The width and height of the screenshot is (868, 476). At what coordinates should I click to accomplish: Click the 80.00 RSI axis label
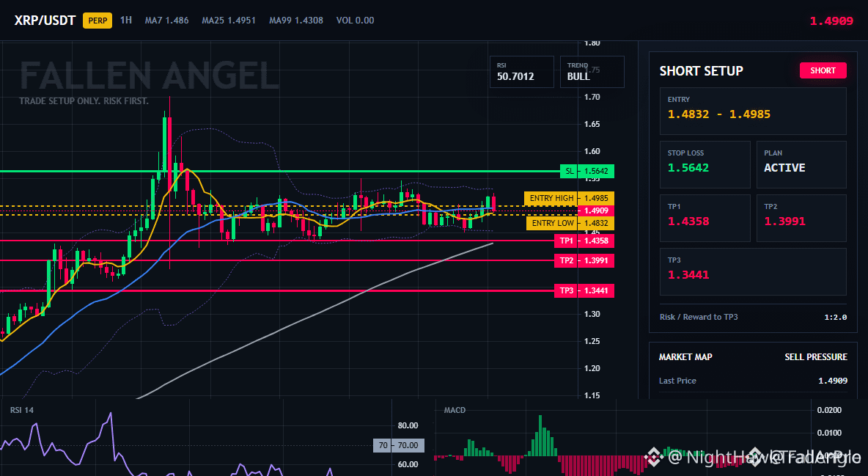408,425
